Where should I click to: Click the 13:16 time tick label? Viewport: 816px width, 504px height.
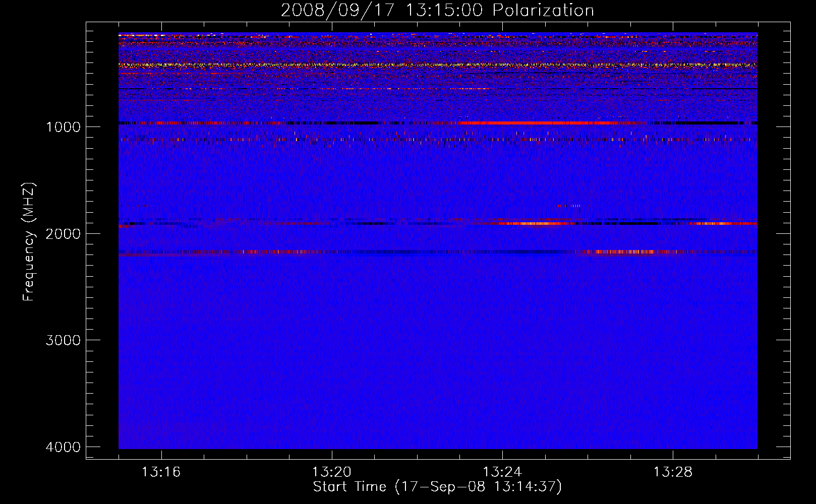click(161, 472)
